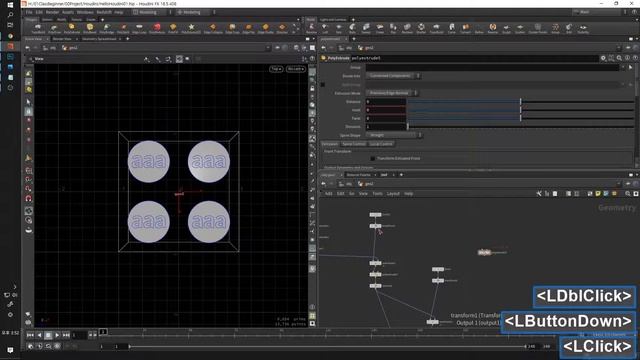Click the Divisions slider handle
Screen dimensions: 640x360
pyautogui.click(x=407, y=127)
